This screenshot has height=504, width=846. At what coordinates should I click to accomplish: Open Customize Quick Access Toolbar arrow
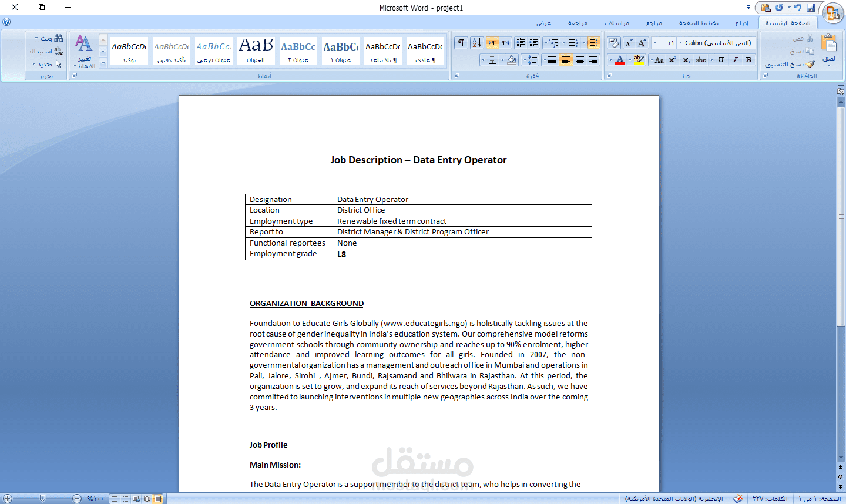748,8
